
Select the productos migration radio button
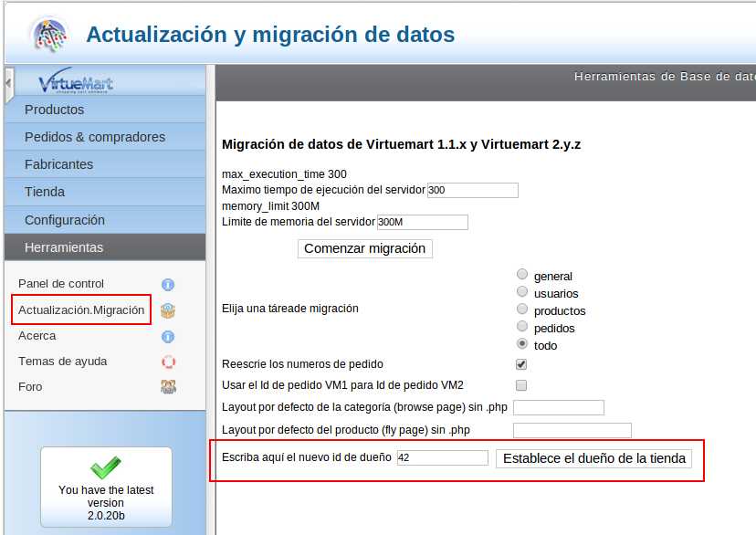[522, 309]
